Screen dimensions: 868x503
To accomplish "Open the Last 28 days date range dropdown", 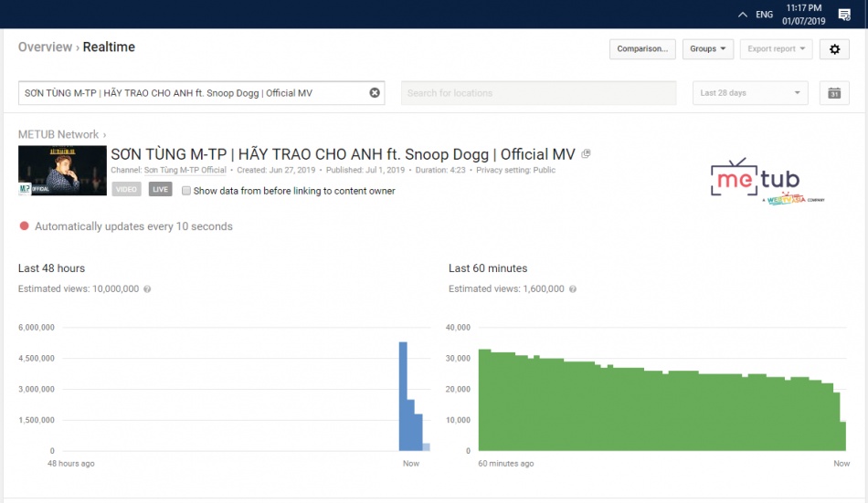I will (x=750, y=93).
